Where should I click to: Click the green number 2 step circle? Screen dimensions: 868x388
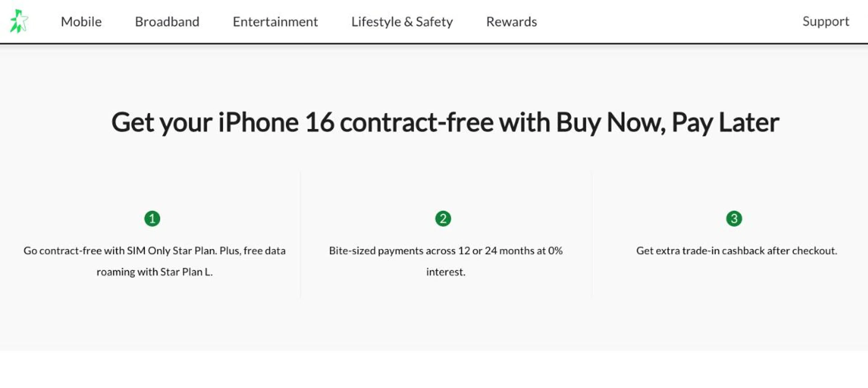[x=443, y=218]
